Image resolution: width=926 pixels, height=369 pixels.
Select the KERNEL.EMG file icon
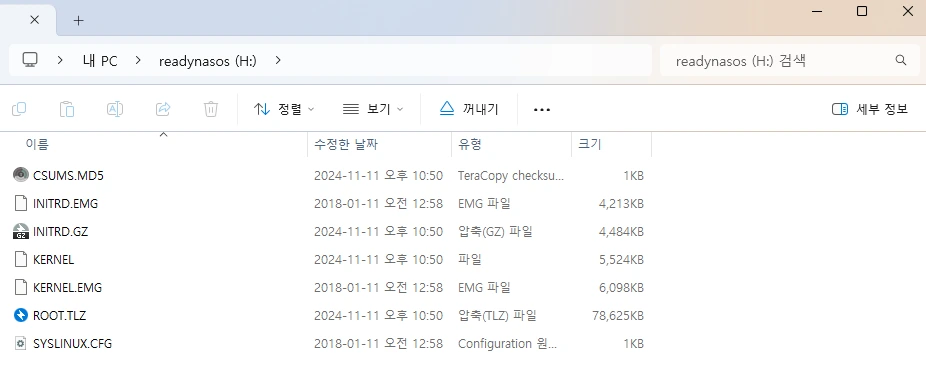point(21,288)
